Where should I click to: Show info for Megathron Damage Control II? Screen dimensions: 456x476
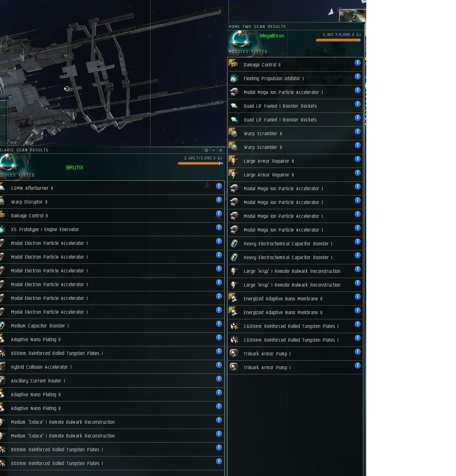(358, 63)
